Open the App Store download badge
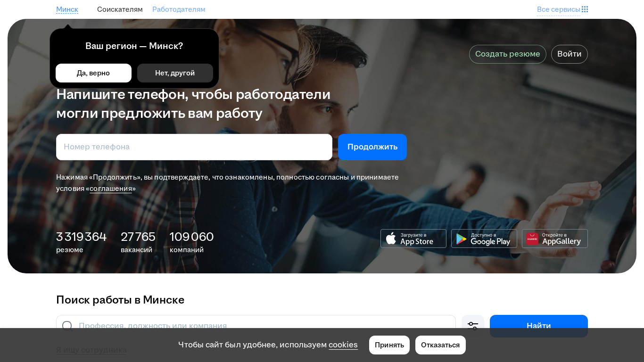 pos(413,239)
